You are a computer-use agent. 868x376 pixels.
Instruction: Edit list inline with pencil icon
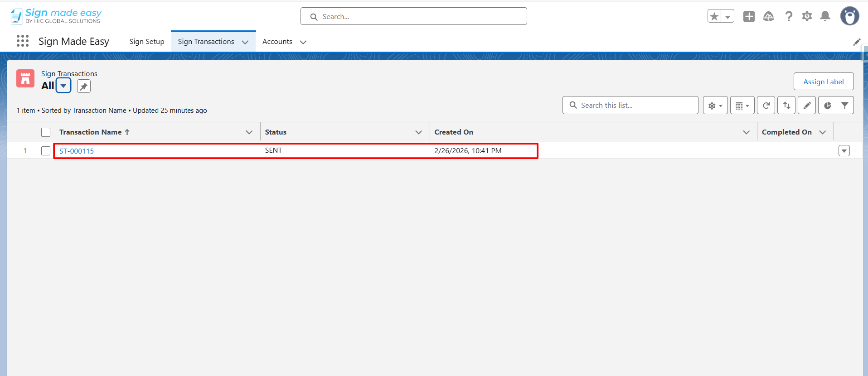807,106
